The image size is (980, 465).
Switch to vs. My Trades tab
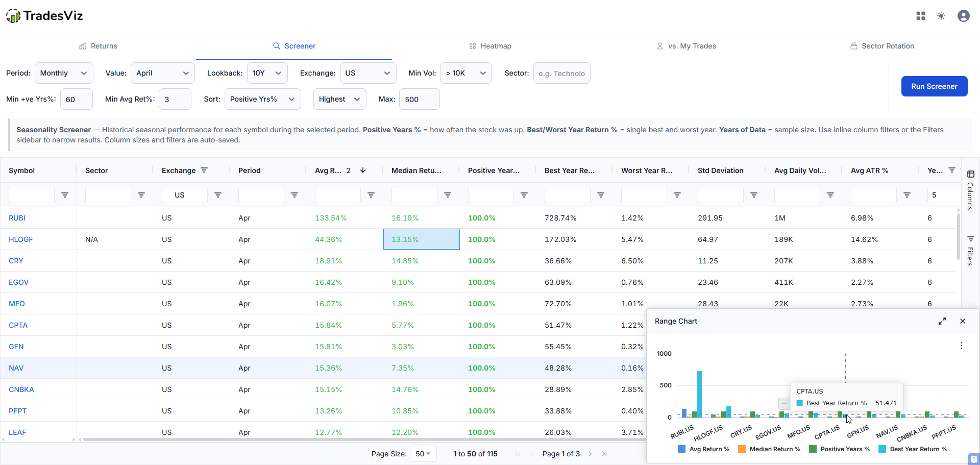pos(686,46)
